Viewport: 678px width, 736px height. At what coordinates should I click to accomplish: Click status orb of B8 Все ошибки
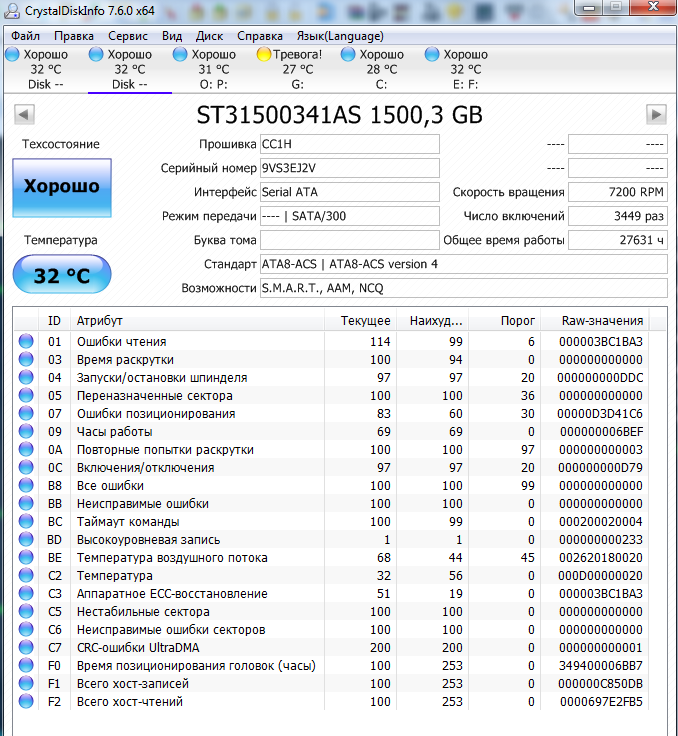[26, 485]
